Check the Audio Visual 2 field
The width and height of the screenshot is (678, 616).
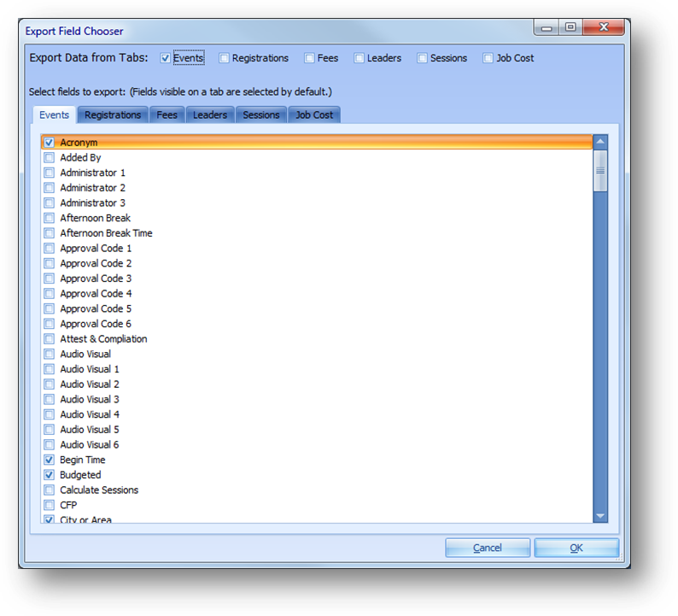point(50,384)
